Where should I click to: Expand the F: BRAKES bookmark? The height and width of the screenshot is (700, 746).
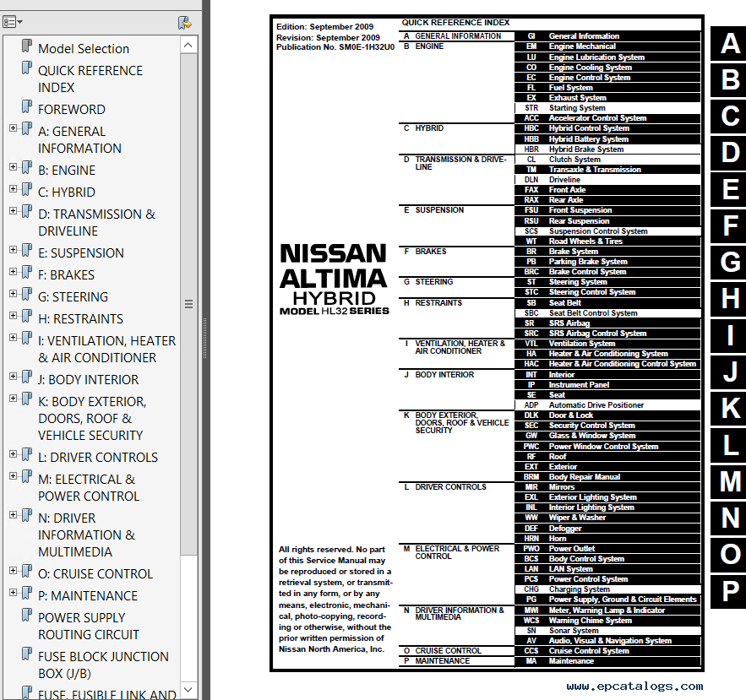(13, 272)
